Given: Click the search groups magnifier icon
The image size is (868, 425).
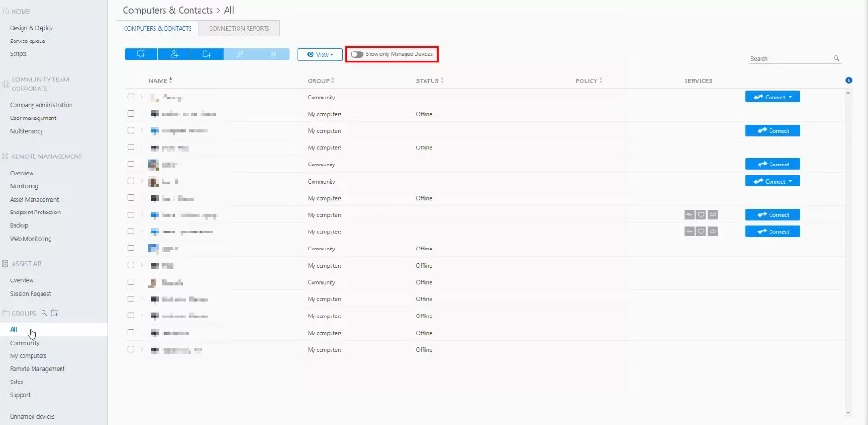Looking at the screenshot, I should [43, 313].
